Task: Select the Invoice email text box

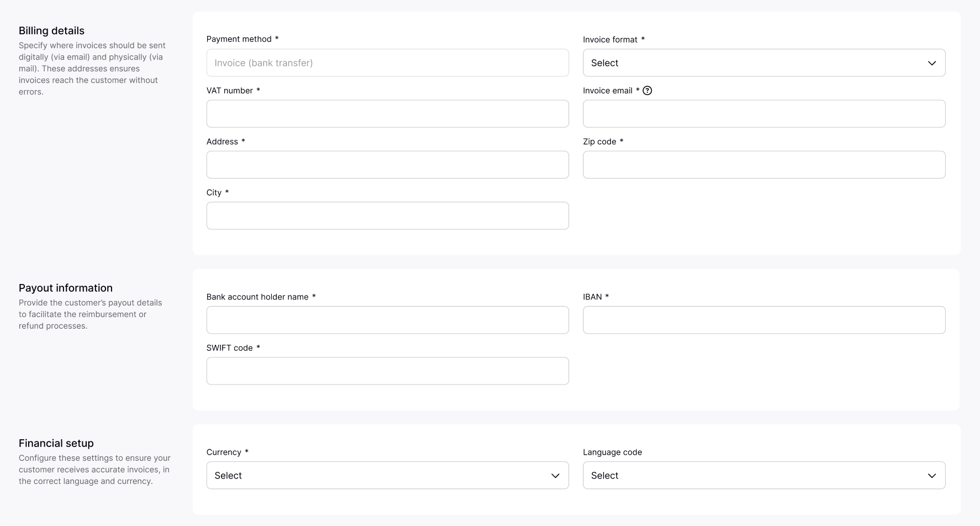Action: [763, 114]
